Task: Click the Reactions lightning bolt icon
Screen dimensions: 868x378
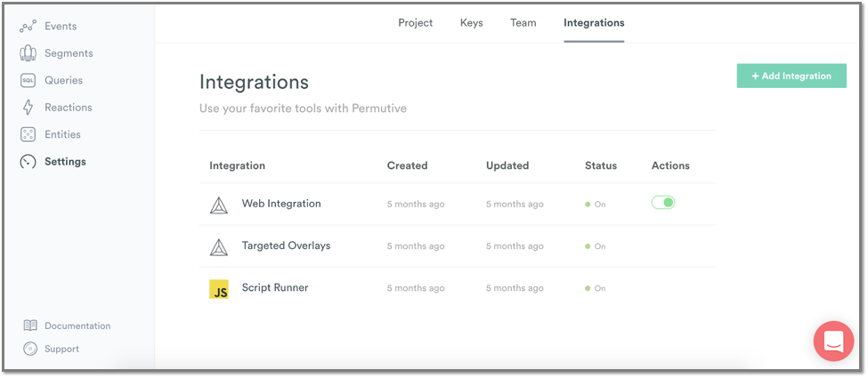Action: (28, 108)
